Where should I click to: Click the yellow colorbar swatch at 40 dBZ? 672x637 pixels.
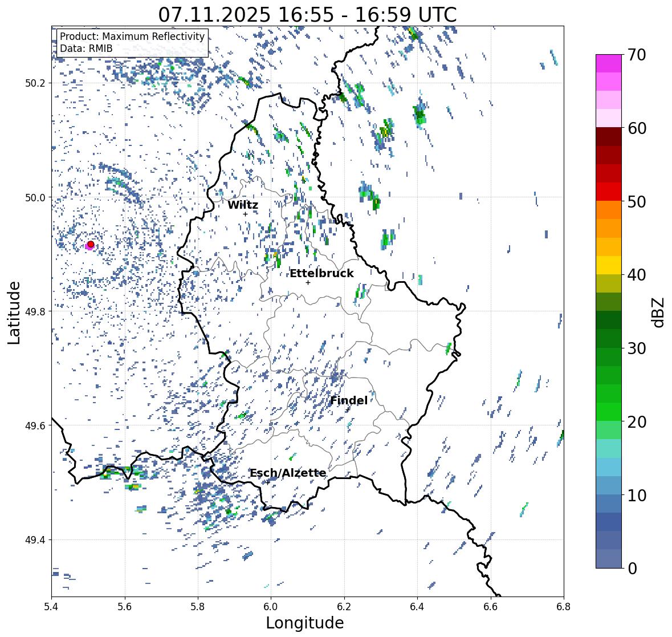609,265
